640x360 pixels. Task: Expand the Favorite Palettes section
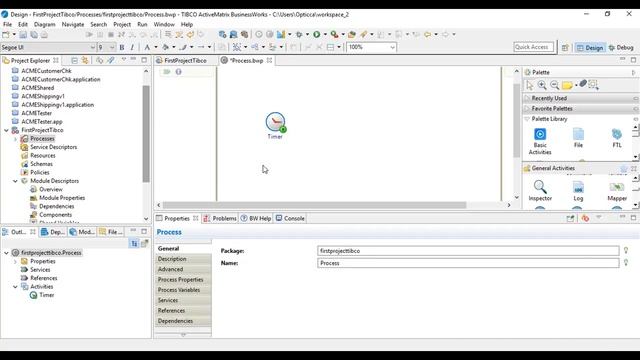click(x=580, y=109)
